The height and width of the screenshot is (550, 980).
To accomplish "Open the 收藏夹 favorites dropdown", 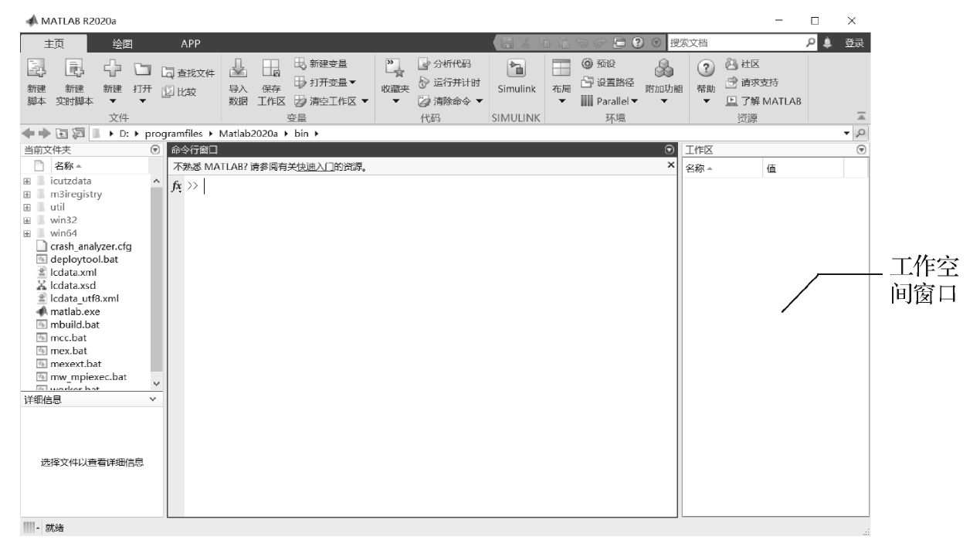I will click(x=395, y=101).
